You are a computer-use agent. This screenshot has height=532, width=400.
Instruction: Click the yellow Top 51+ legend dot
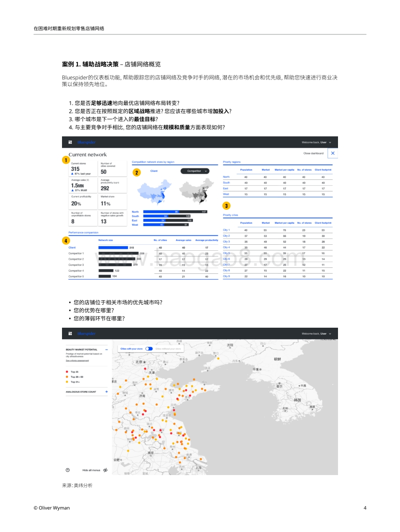point(67,382)
